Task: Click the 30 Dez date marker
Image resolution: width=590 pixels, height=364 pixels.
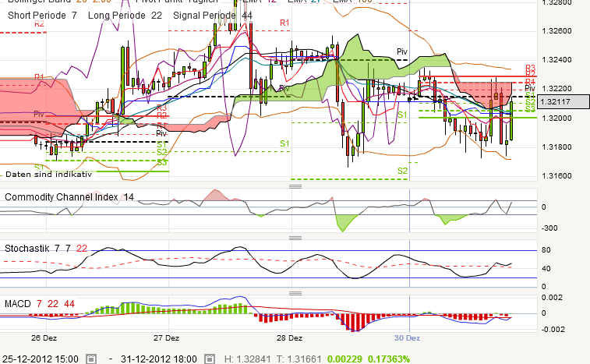Action: [407, 339]
